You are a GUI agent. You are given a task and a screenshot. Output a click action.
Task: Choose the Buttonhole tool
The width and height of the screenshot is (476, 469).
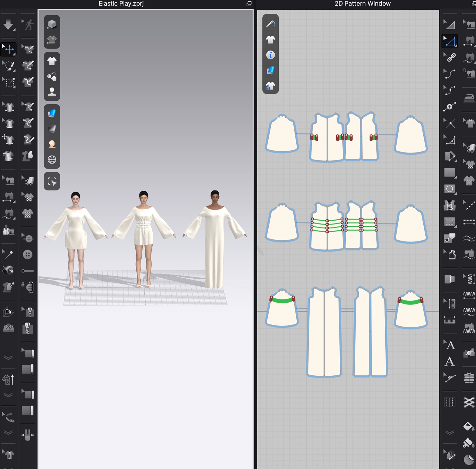(x=28, y=271)
